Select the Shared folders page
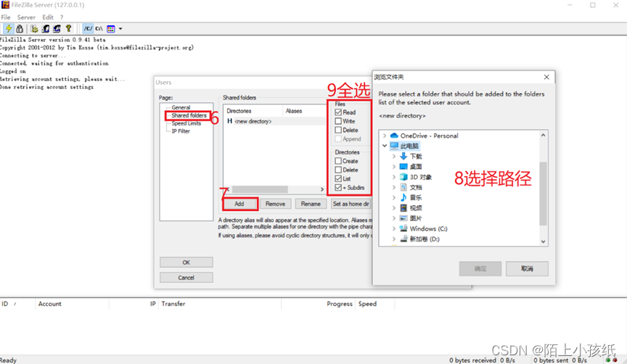The image size is (627, 364). (x=189, y=115)
